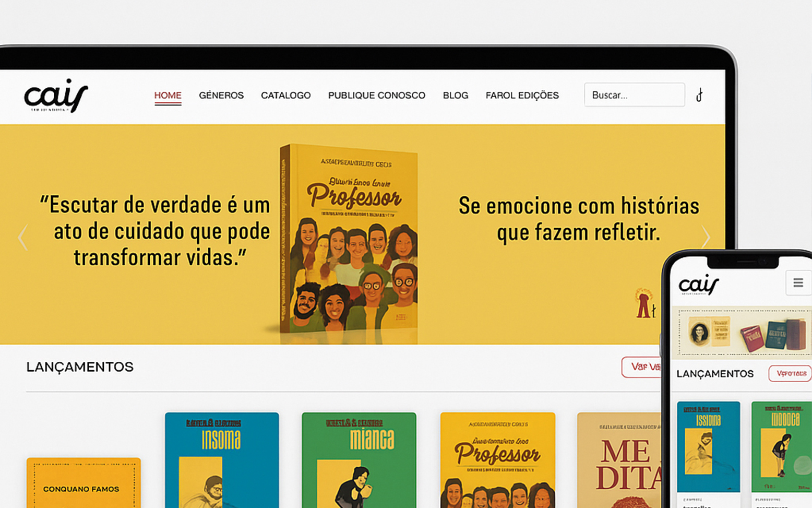Go to PUBLIQUE CONOSCO page
This screenshot has width=812, height=508.
click(377, 96)
